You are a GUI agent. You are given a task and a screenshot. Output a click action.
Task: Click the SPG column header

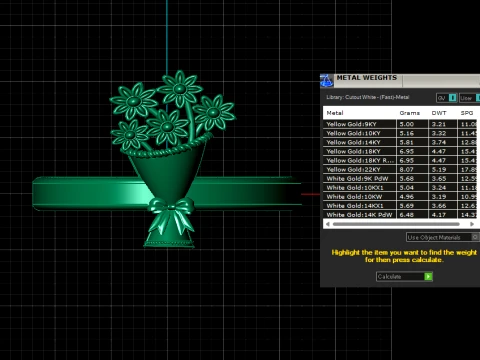tap(467, 113)
